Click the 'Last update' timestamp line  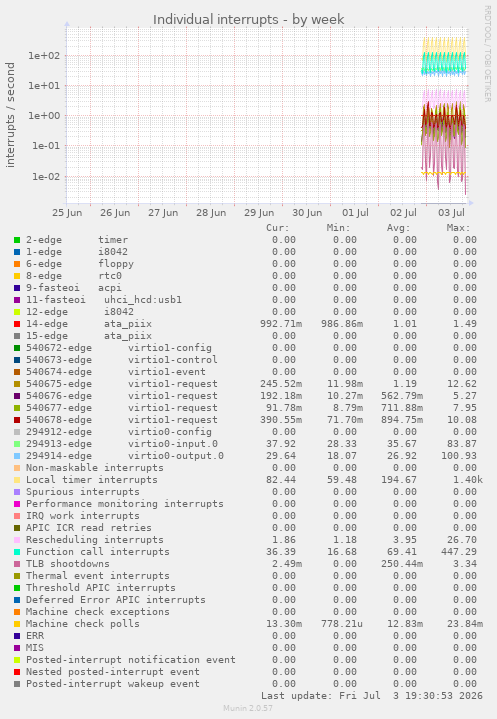(372, 696)
